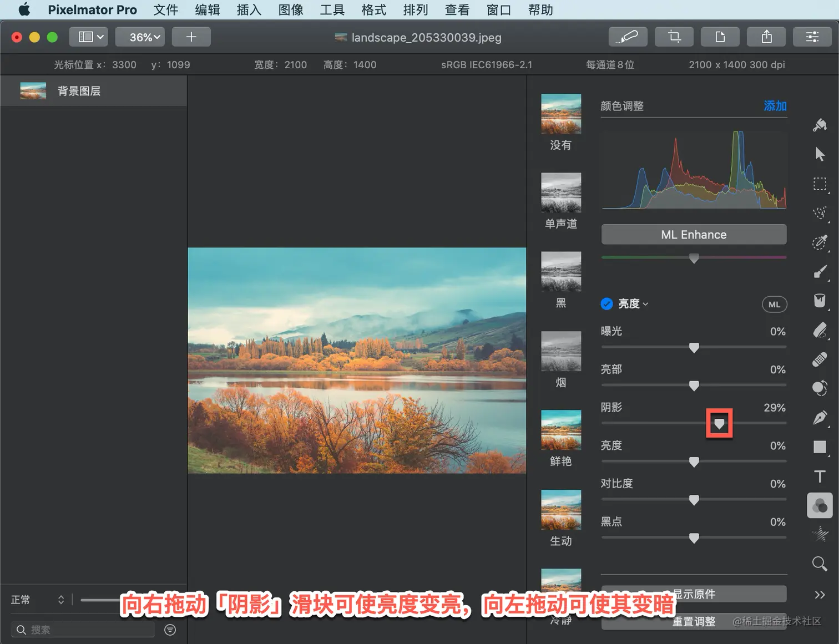Image resolution: width=839 pixels, height=644 pixels.
Task: Select the Style paint-roller tool
Action: (x=820, y=125)
